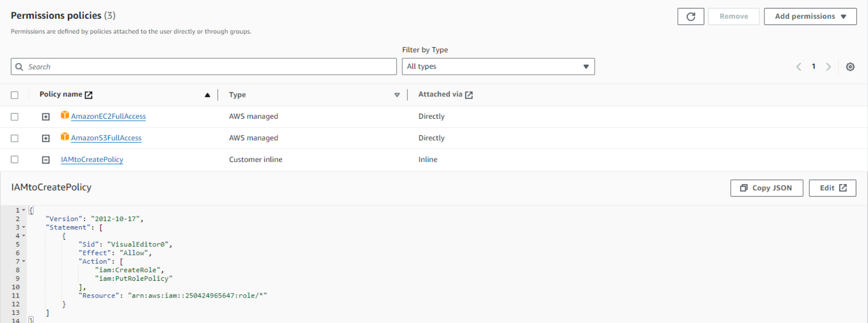
Task: Click external link icon beside Policy name
Action: pyautogui.click(x=88, y=95)
